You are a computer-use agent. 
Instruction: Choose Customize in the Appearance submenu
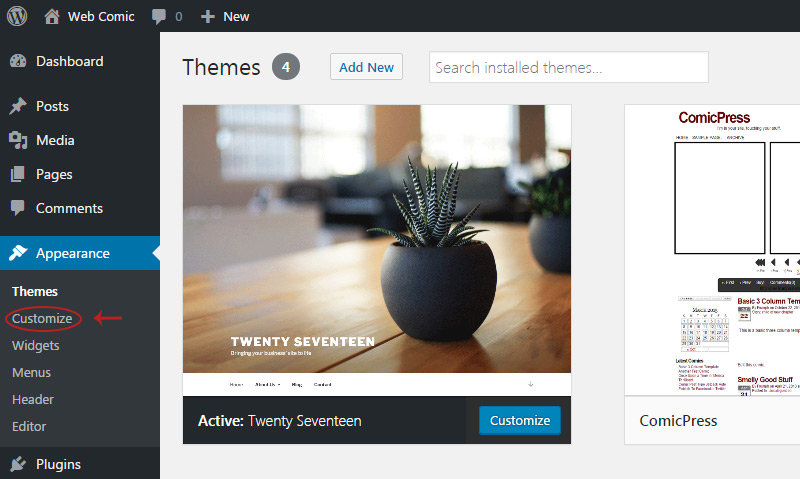coord(42,319)
